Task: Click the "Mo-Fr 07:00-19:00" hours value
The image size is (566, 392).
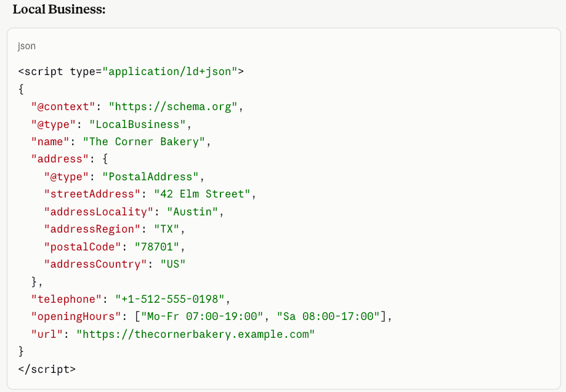Action: pos(202,316)
